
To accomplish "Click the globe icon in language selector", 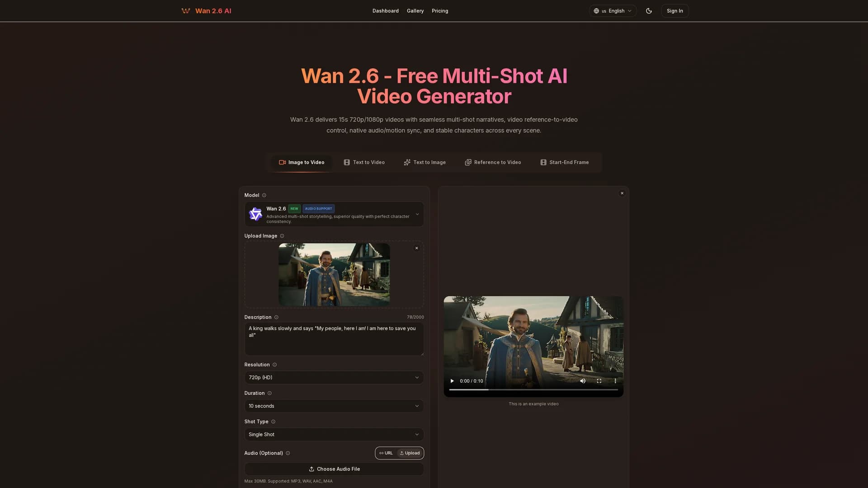I will pyautogui.click(x=596, y=11).
